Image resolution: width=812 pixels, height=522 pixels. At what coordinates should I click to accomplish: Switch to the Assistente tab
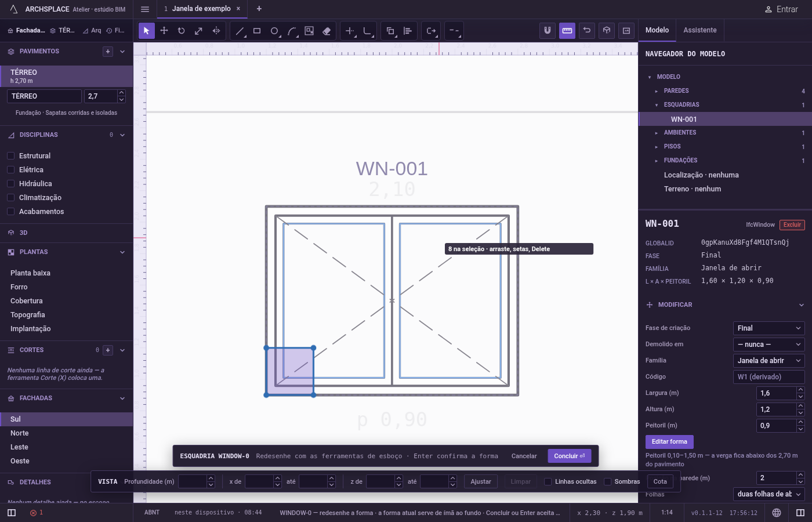click(699, 30)
